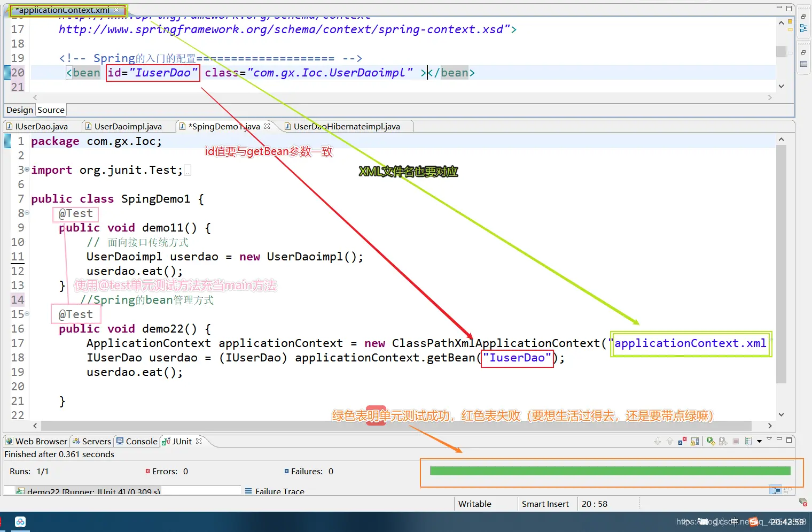Image resolution: width=812 pixels, height=532 pixels.
Task: Restore the lower right minimized view stack
Action: pyautogui.click(x=803, y=52)
